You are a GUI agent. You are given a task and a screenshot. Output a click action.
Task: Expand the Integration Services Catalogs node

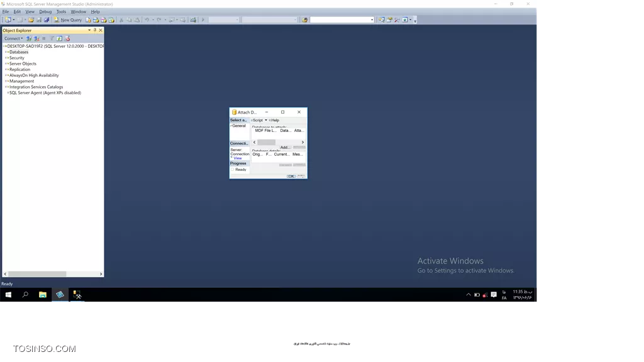(6, 87)
